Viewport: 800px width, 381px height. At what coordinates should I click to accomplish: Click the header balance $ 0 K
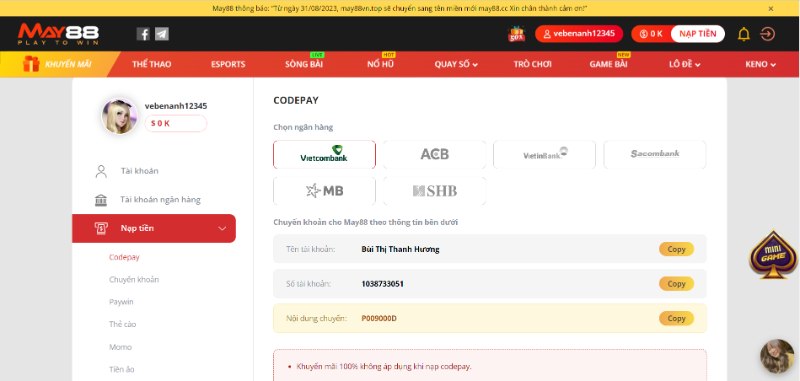651,34
